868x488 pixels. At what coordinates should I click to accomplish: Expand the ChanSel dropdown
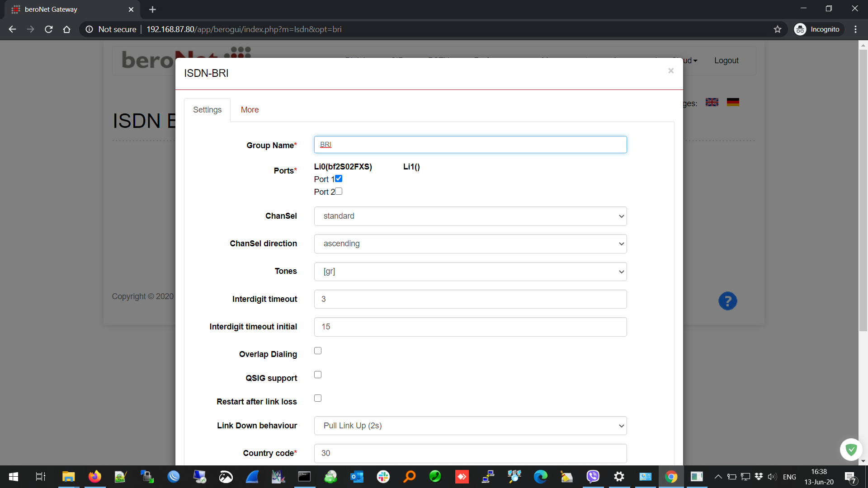(470, 216)
